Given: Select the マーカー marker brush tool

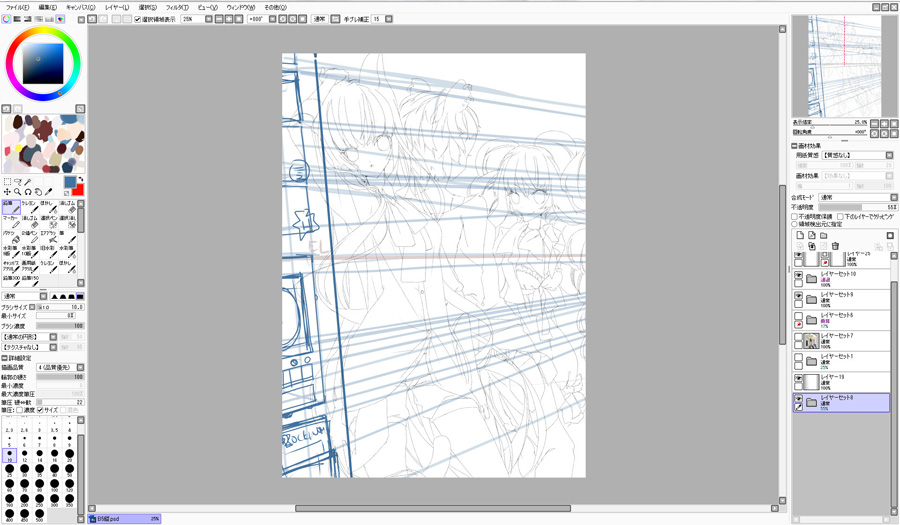Looking at the screenshot, I should (x=11, y=222).
